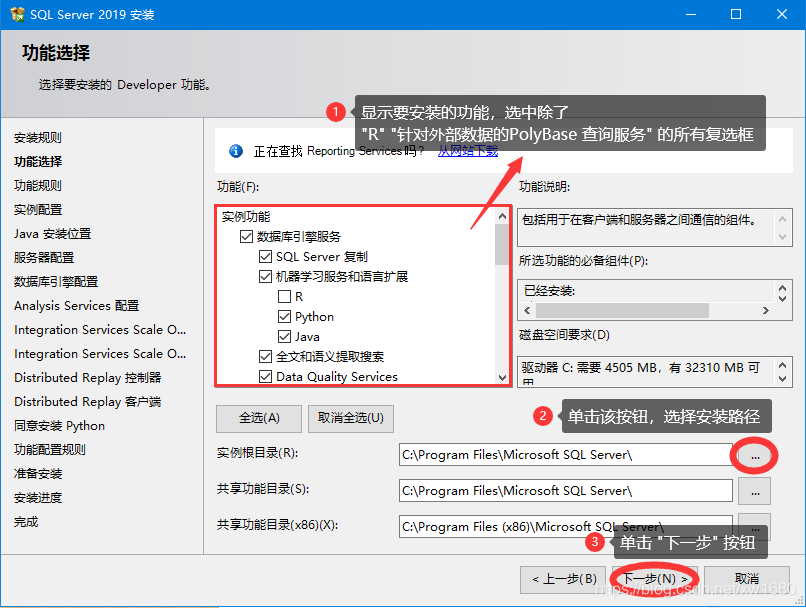Select the 数据库引擎配置 step
806x608 pixels.
(56, 282)
